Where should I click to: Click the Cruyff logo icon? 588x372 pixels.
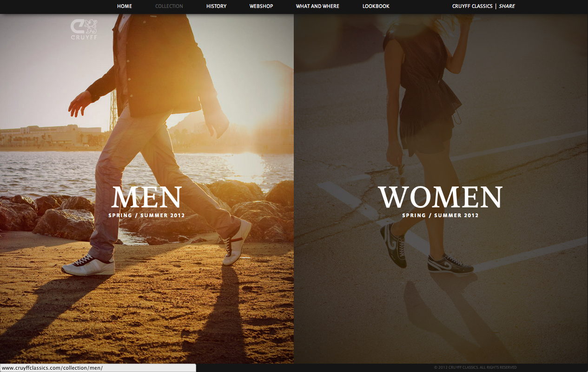[84, 29]
